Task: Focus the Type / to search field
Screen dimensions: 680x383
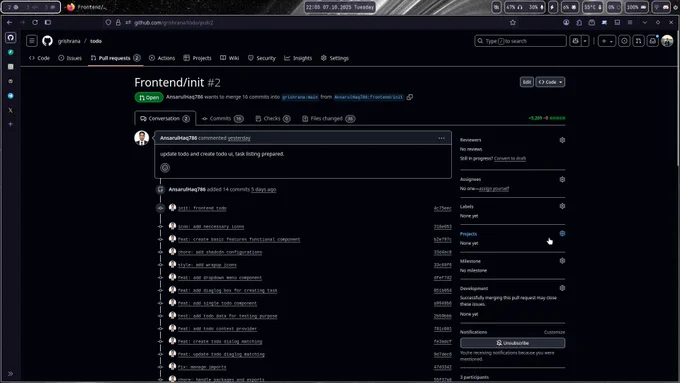Action: [x=520, y=41]
